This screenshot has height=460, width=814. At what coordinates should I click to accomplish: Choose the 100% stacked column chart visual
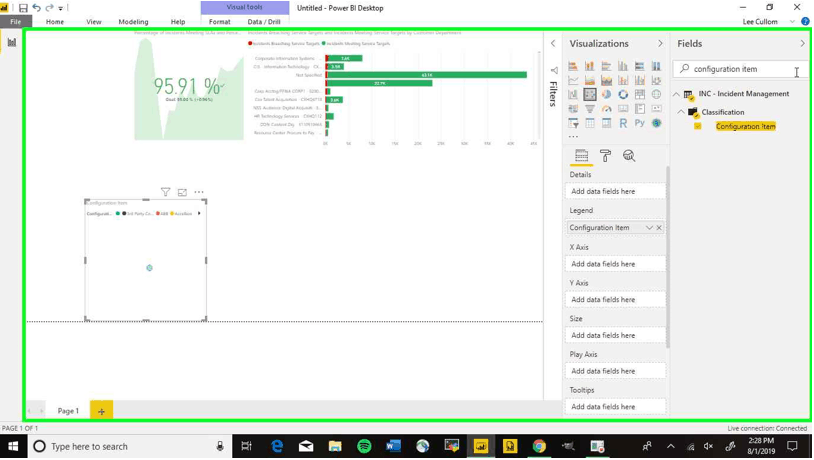coord(657,66)
